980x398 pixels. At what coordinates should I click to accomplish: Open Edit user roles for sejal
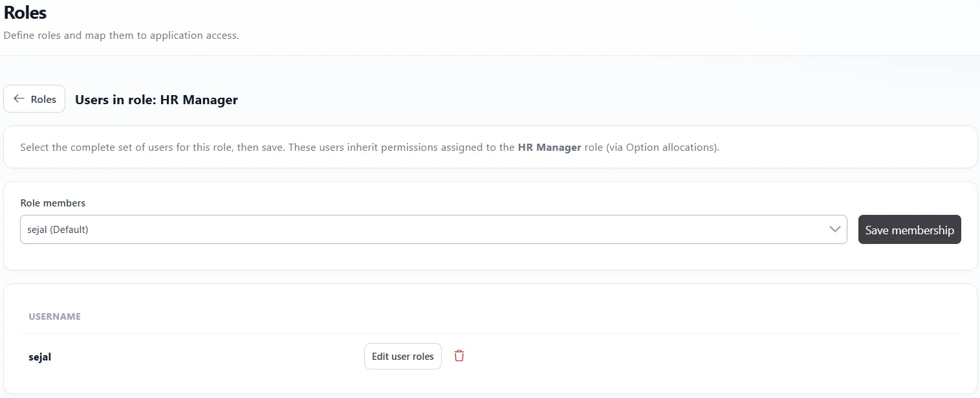click(x=403, y=356)
